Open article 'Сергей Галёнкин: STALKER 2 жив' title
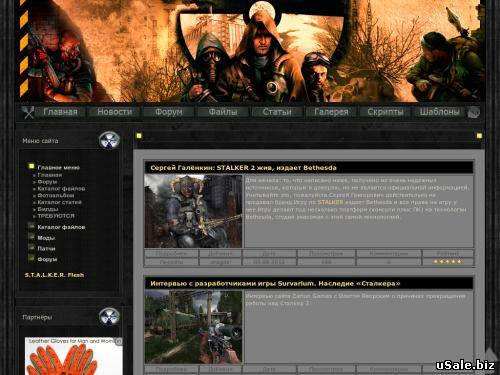The width and height of the screenshot is (500, 375). click(243, 168)
